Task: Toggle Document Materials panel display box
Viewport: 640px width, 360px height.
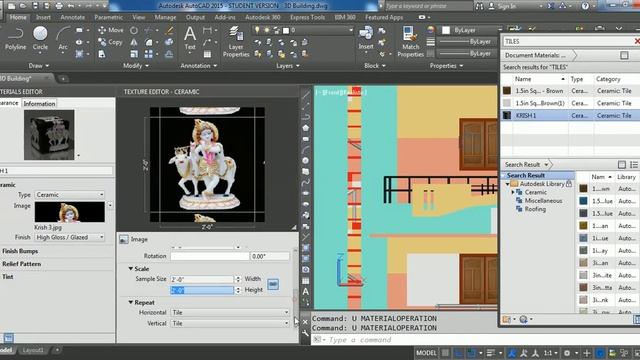Action: point(624,55)
